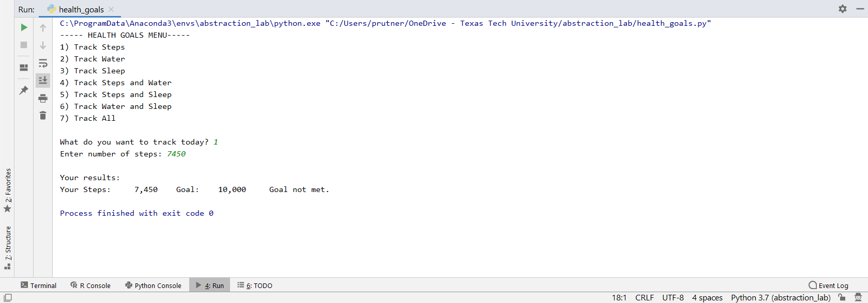Open 2: Favorites side panel

(x=7, y=190)
